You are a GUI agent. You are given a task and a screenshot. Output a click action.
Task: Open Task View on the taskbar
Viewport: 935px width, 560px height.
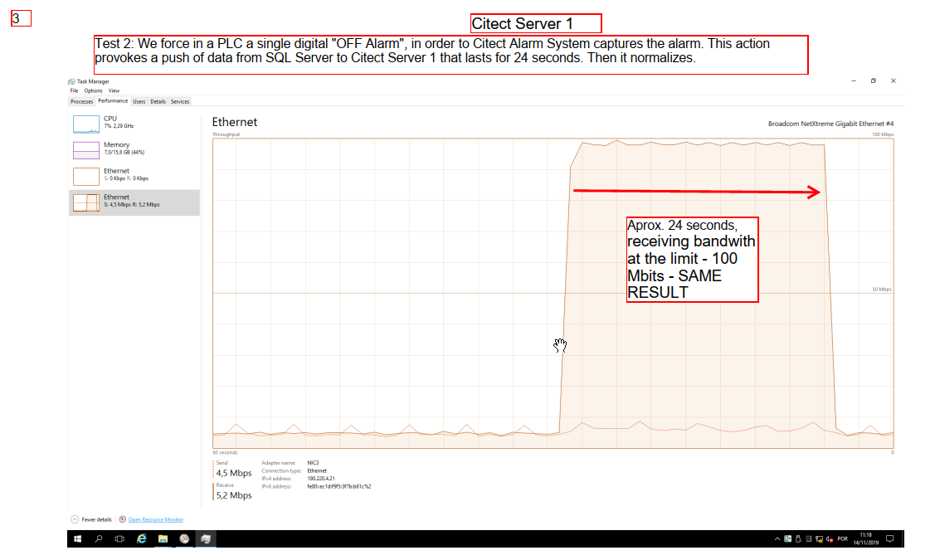pos(119,539)
